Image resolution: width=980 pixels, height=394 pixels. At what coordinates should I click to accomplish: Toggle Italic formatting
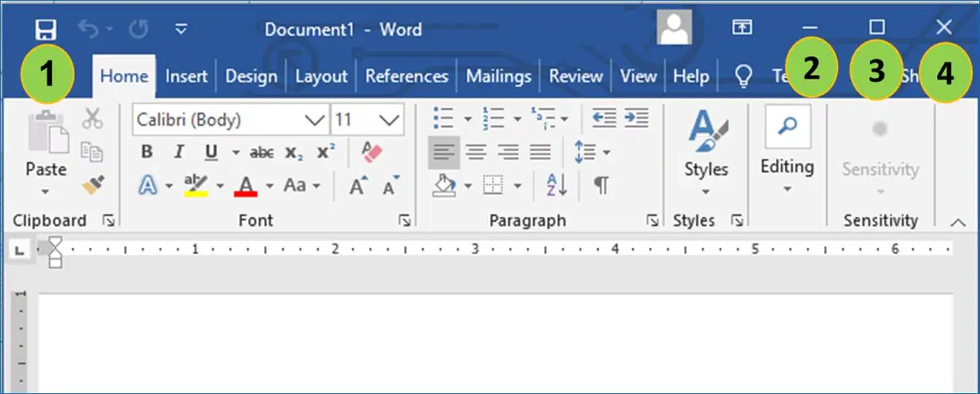point(179,152)
